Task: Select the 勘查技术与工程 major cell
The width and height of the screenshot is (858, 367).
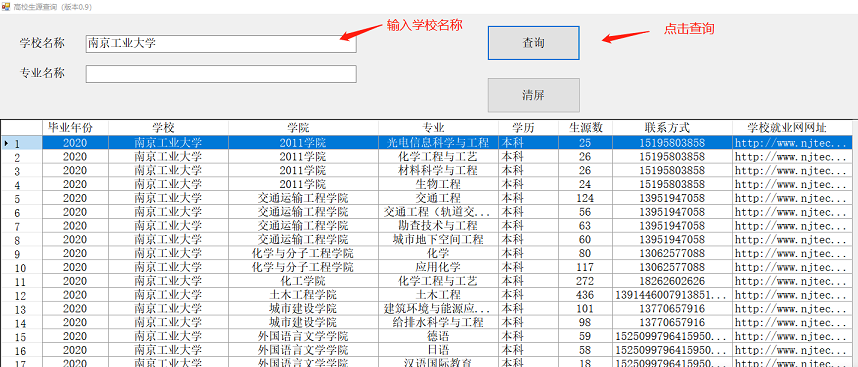Action: pos(438,226)
